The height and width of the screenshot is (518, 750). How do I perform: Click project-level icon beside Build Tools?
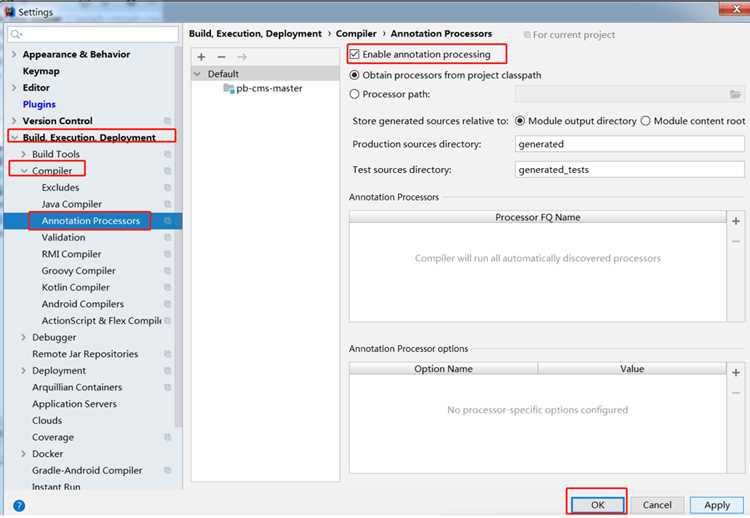point(167,154)
